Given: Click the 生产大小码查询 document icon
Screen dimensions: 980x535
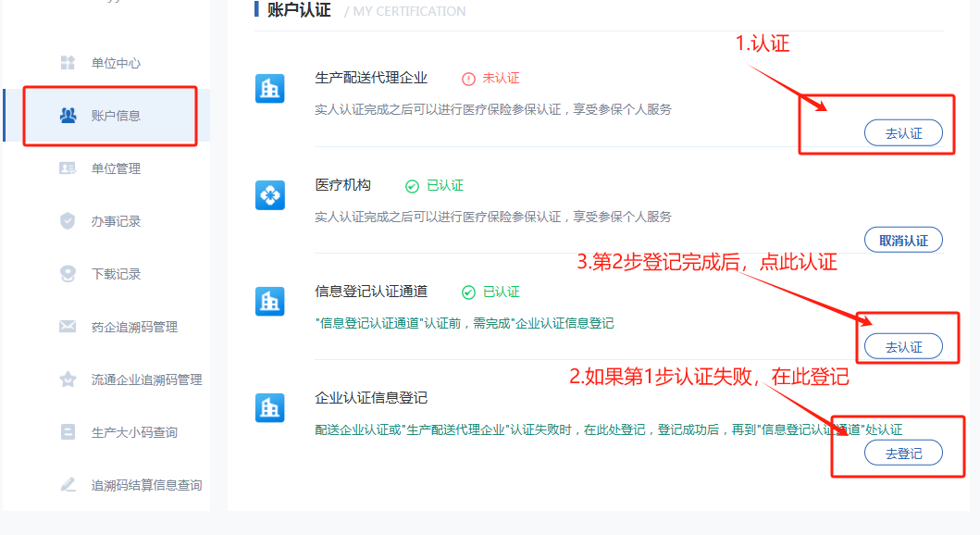Looking at the screenshot, I should [68, 432].
